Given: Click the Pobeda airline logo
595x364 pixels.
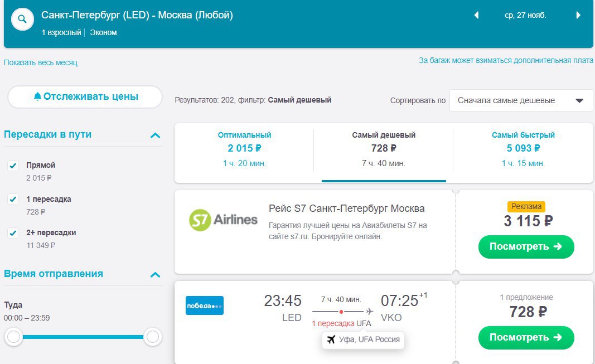Looking at the screenshot, I should click(205, 305).
